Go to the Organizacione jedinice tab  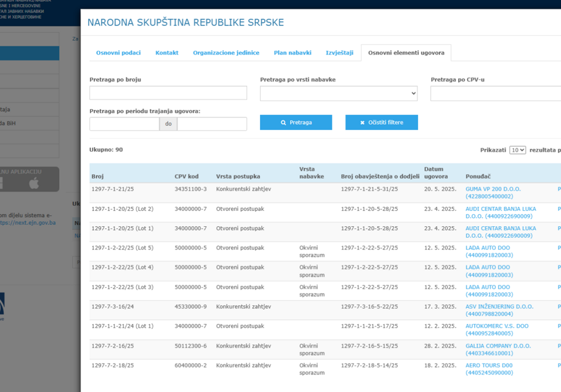click(x=226, y=53)
